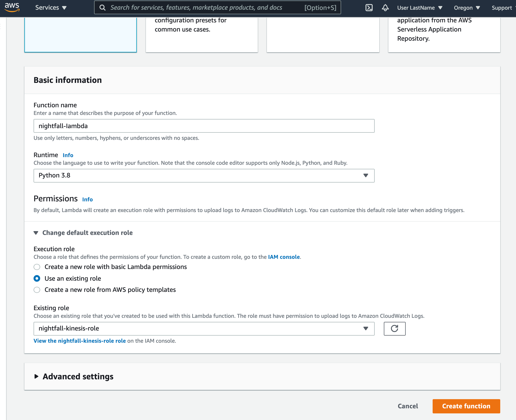This screenshot has height=420, width=516.
Task: Open the Oregon region menu
Action: click(467, 8)
